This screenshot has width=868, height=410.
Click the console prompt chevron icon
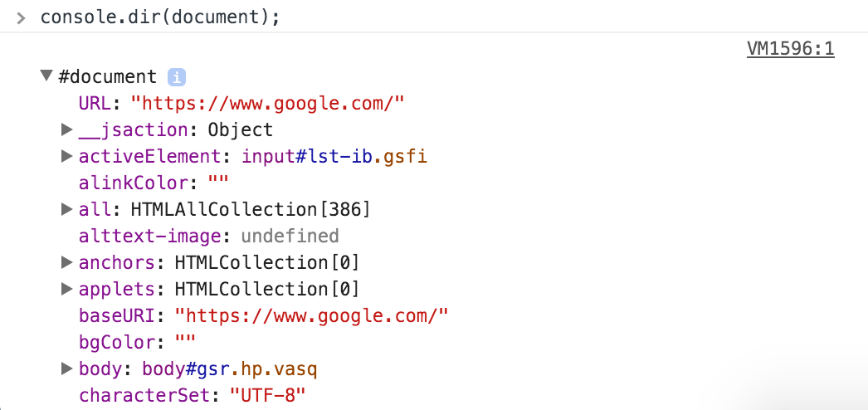(x=21, y=18)
